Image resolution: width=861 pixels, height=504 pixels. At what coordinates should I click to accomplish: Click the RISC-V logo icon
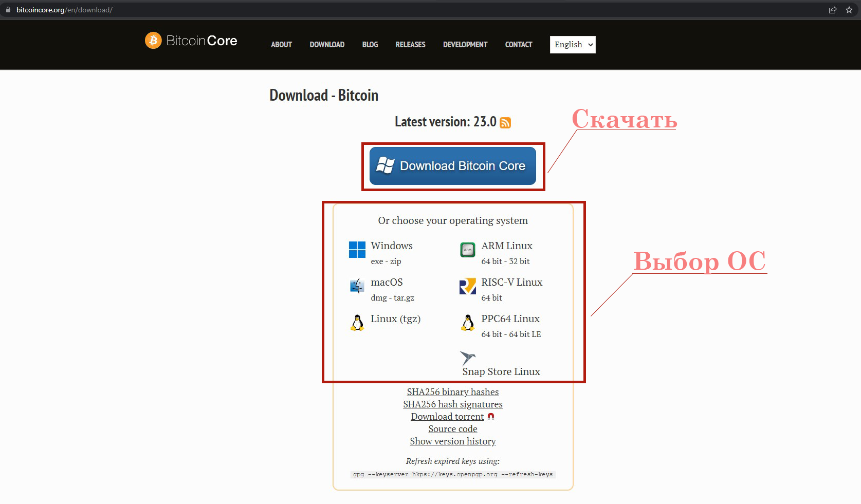point(468,286)
